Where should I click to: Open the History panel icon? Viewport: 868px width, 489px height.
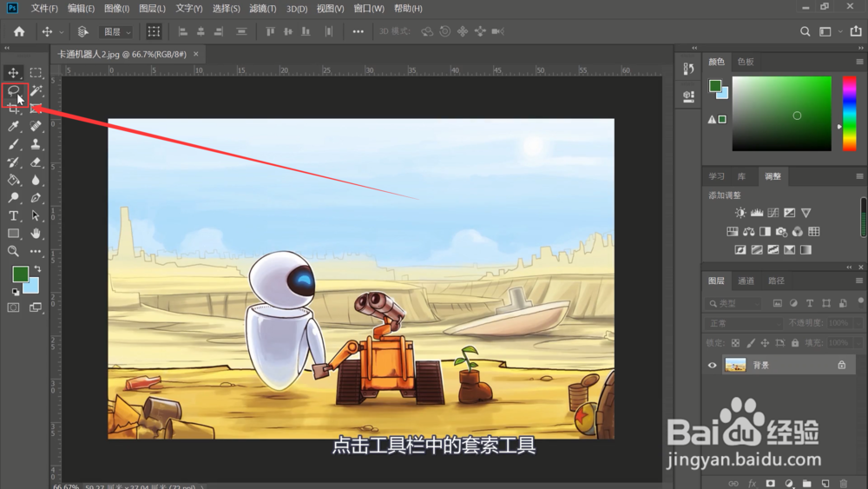point(688,69)
